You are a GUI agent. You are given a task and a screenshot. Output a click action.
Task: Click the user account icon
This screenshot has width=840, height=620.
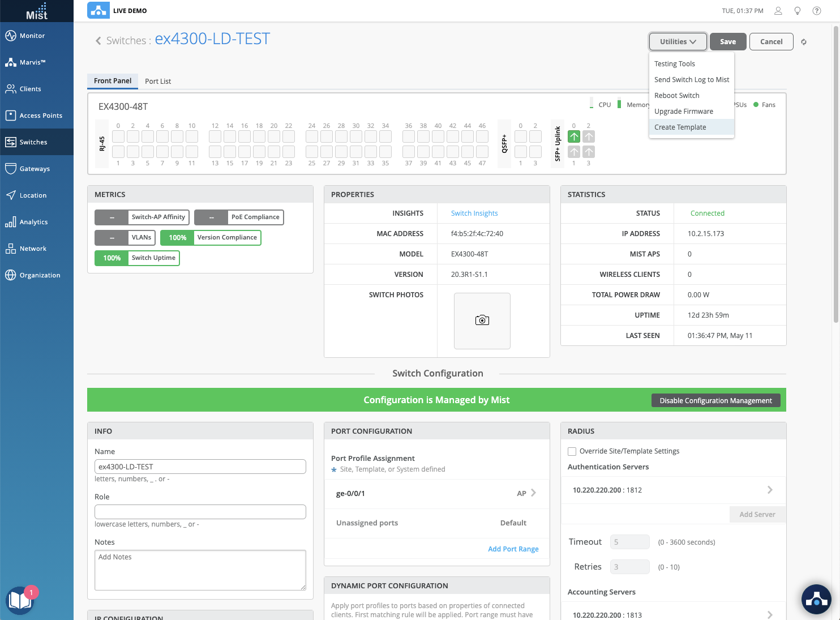pos(778,11)
